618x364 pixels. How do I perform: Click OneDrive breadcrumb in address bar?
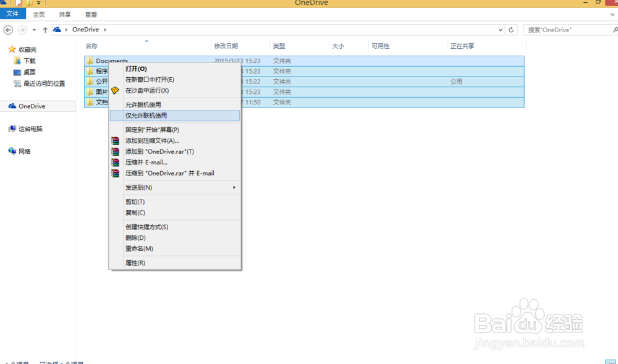click(x=85, y=30)
